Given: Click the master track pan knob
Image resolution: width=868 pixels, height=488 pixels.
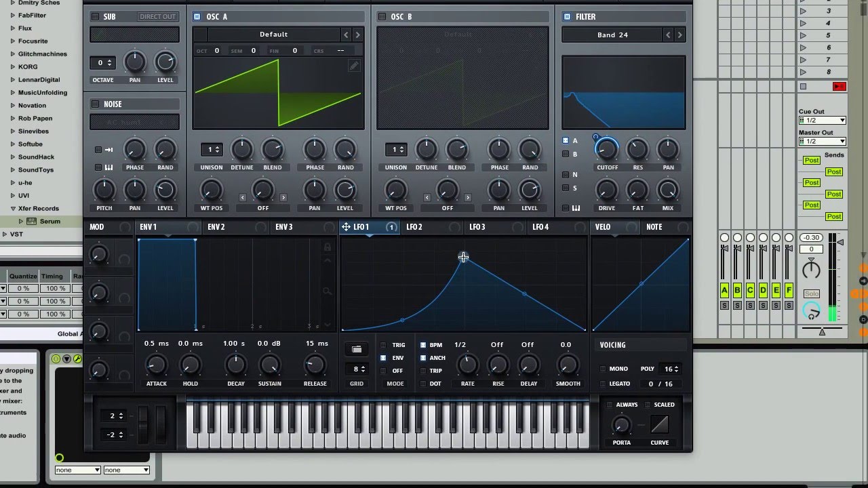Looking at the screenshot, I should [811, 270].
